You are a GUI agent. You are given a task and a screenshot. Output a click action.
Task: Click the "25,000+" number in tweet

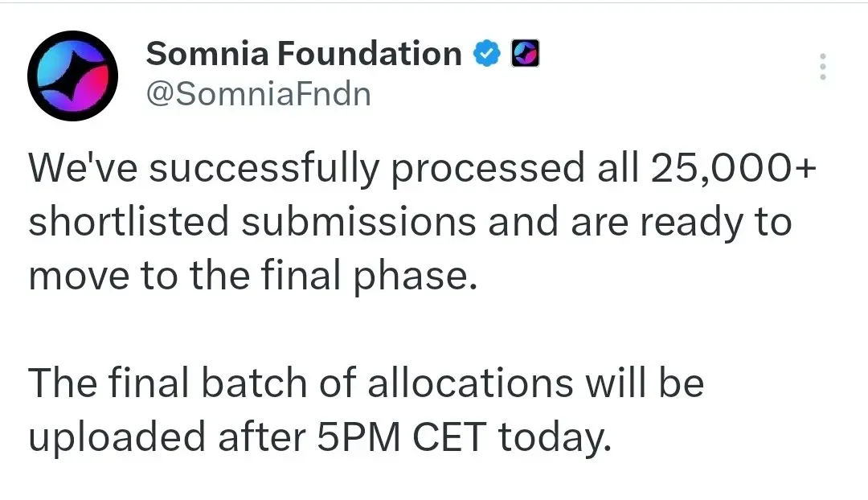(733, 168)
